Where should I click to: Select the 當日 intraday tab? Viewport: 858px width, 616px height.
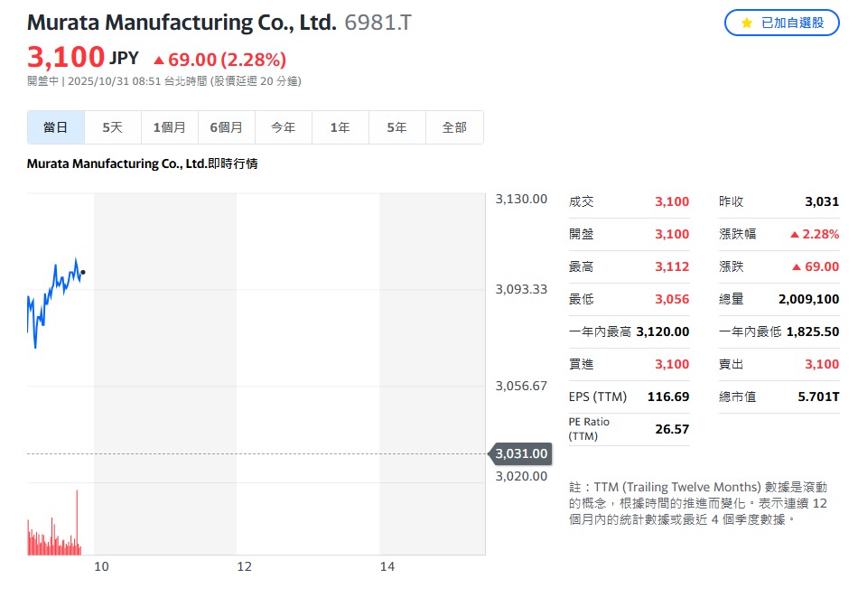coord(56,127)
